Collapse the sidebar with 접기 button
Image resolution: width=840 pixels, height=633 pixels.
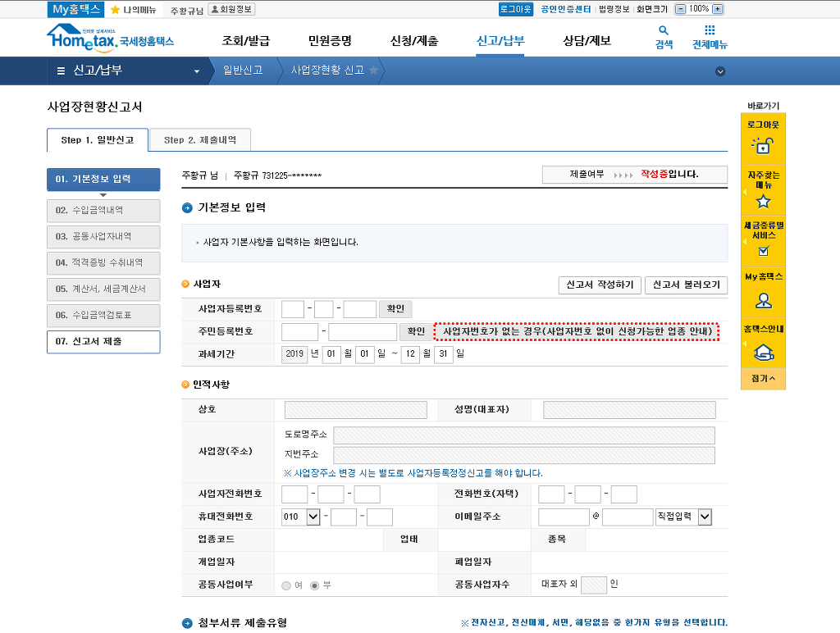point(763,378)
